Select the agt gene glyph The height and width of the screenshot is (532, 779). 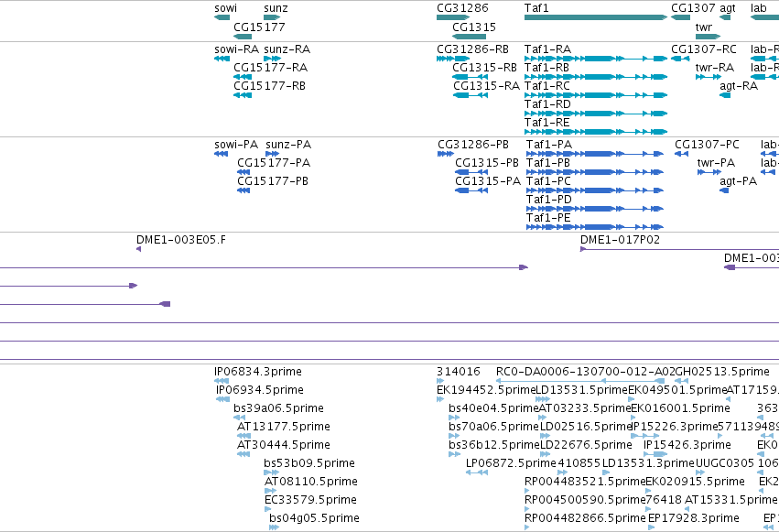click(x=725, y=17)
